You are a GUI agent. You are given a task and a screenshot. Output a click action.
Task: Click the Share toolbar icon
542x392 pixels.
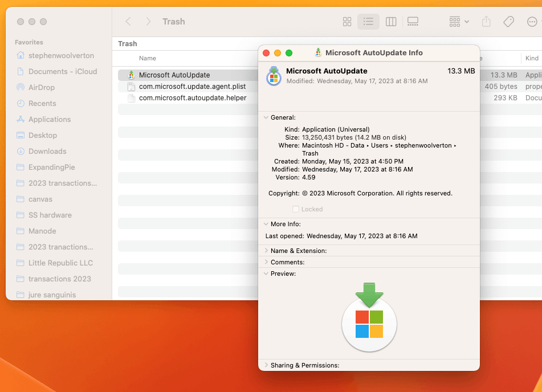pos(486,22)
